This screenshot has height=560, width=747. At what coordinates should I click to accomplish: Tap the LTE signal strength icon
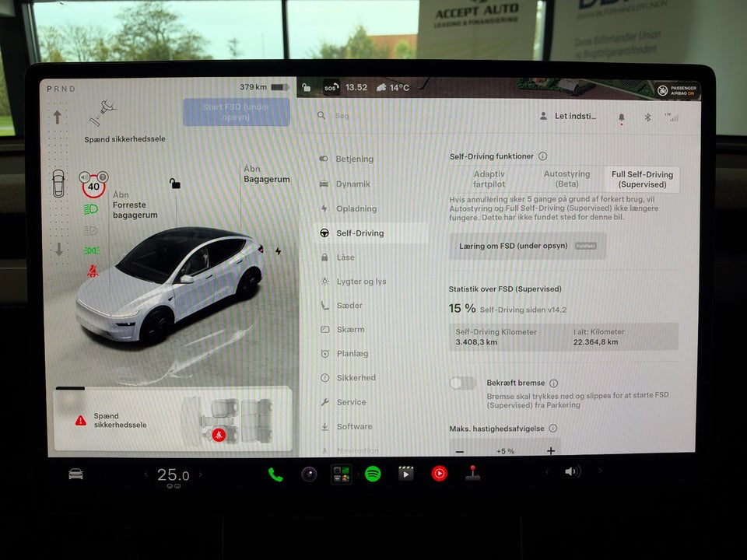(x=672, y=117)
